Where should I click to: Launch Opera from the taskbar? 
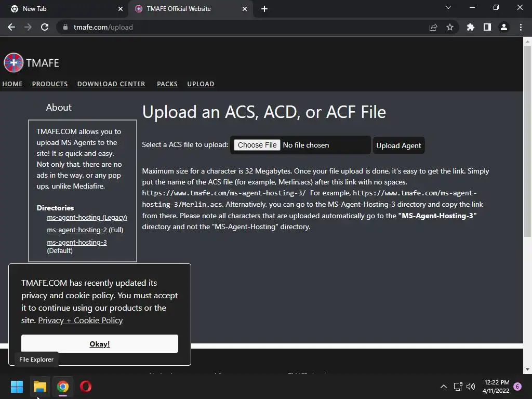click(86, 387)
